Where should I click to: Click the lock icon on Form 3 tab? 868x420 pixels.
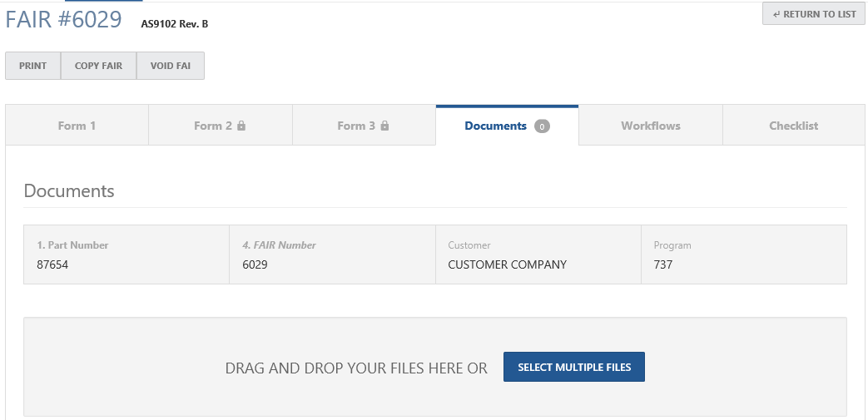(x=384, y=126)
